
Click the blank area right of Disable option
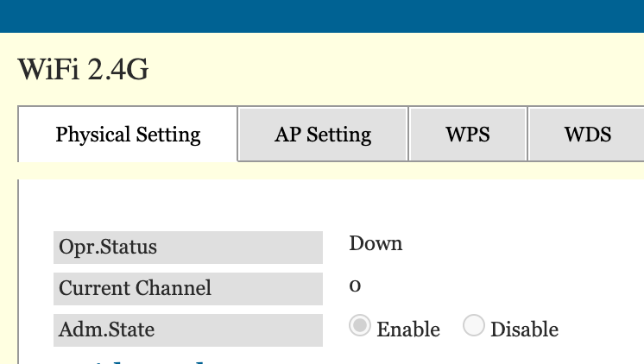point(604,329)
